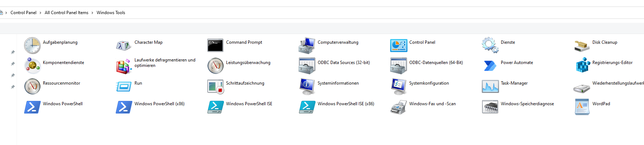Select the Computerverwaltung label text
This screenshot has height=145, width=644.
(x=338, y=42)
